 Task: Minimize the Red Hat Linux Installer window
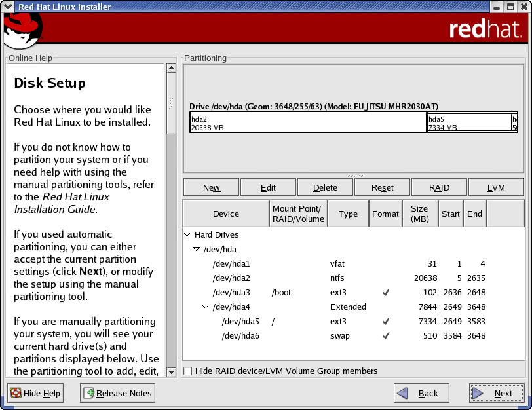point(497,7)
